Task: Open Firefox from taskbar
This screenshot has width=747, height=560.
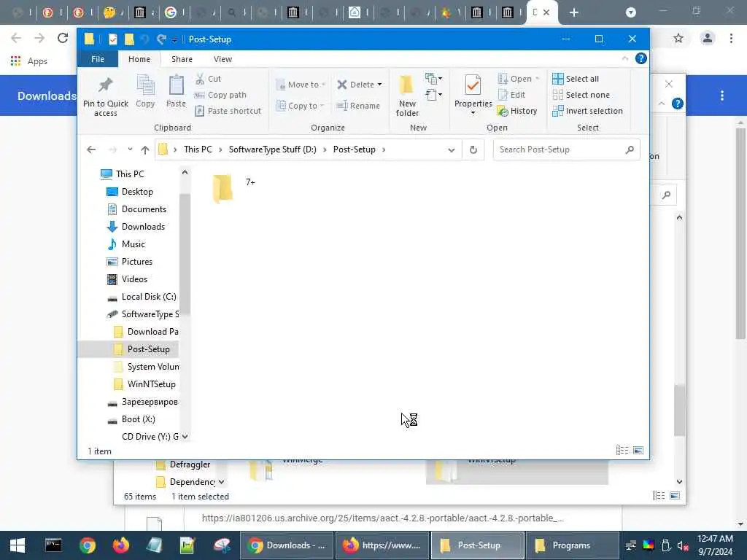Action: (120, 545)
